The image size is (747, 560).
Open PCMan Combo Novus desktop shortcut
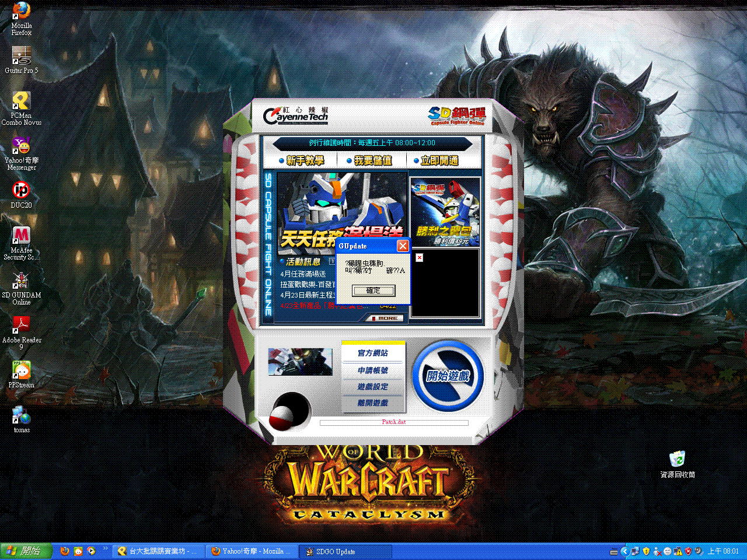pos(22,109)
